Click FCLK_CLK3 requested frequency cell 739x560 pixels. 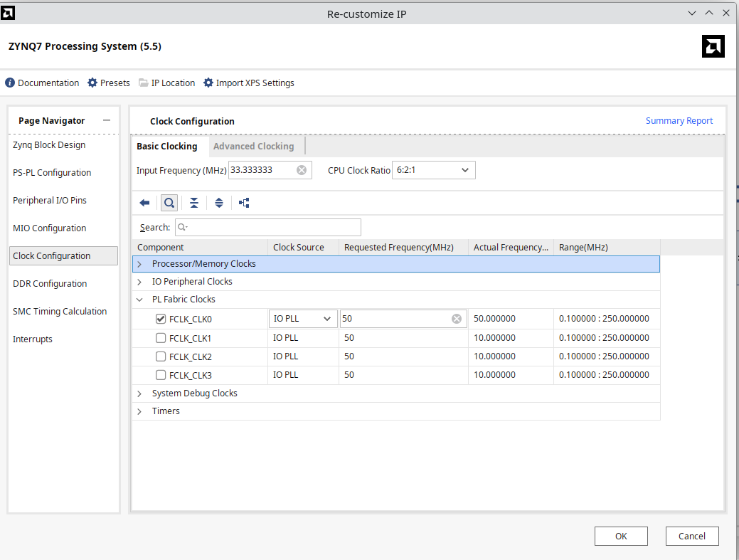click(403, 375)
